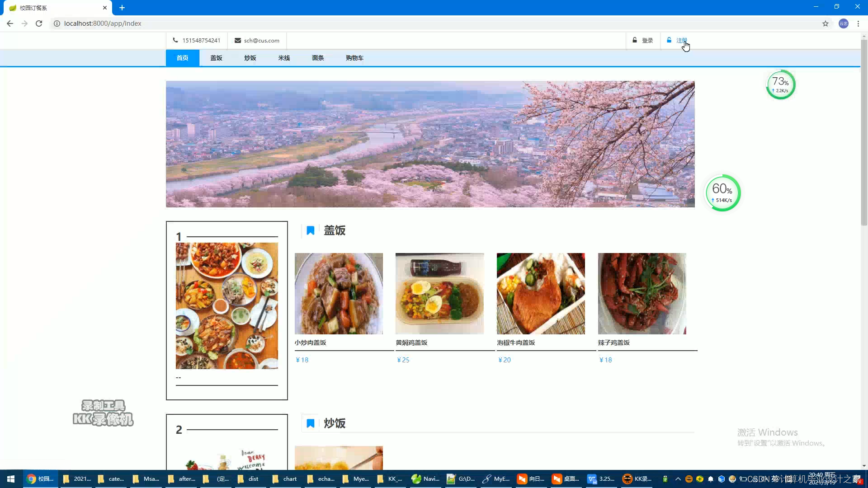Open the Windows Start menu
The image size is (868, 488).
click(x=11, y=479)
